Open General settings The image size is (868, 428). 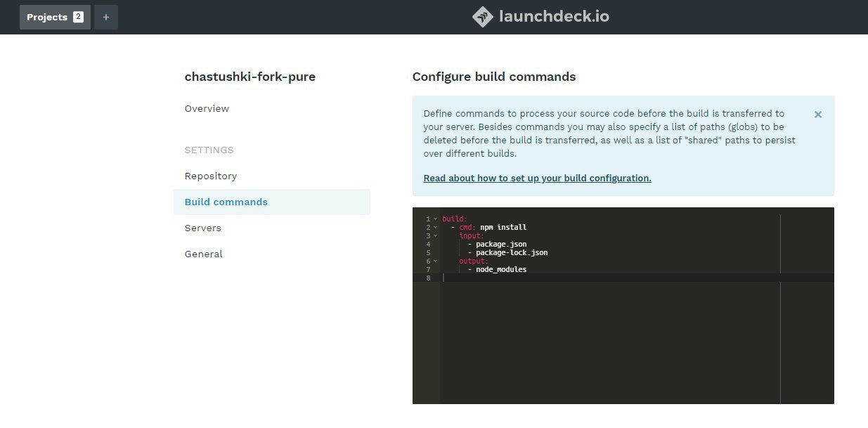coord(203,254)
